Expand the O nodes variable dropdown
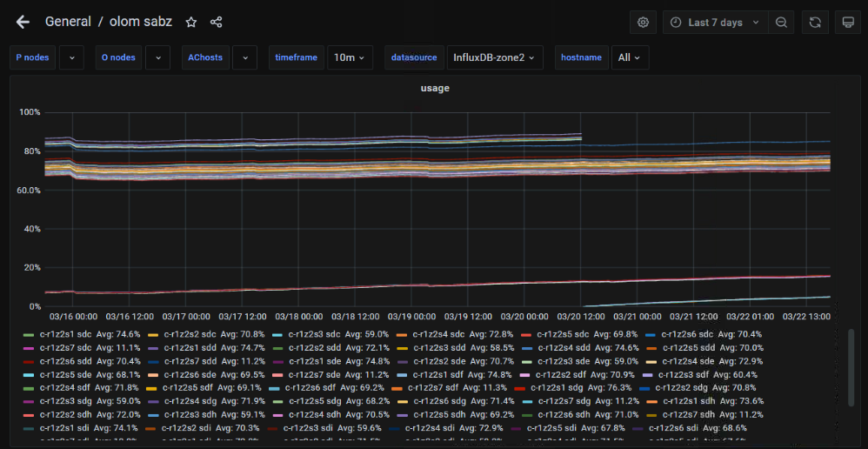Image resolution: width=868 pixels, height=449 pixels. point(157,57)
